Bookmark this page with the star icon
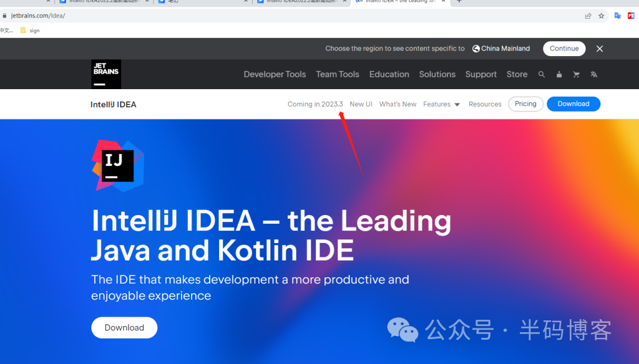Image resolution: width=639 pixels, height=364 pixels. tap(601, 16)
